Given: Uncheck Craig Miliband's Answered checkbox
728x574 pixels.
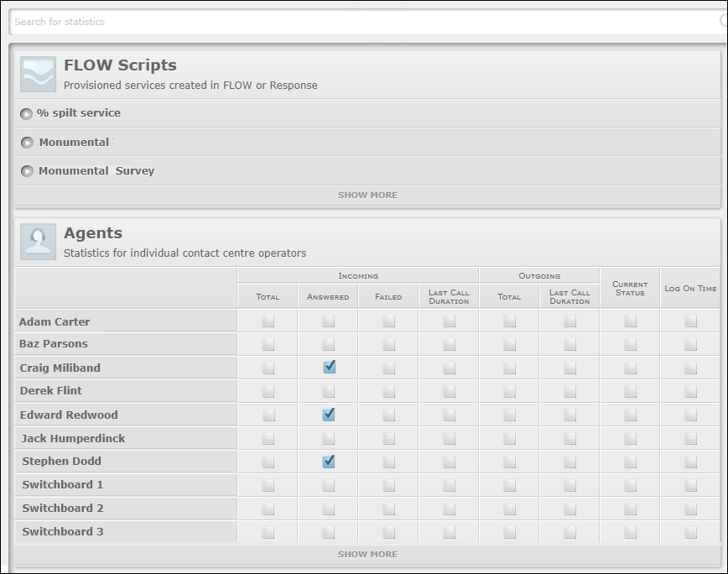Looking at the screenshot, I should click(x=329, y=367).
